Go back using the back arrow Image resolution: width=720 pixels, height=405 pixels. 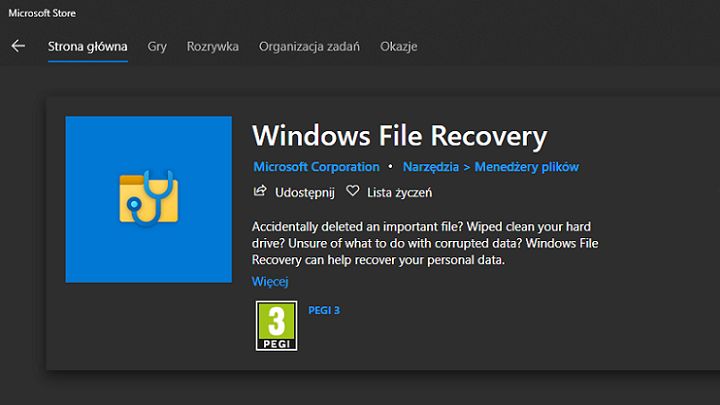tap(17, 46)
